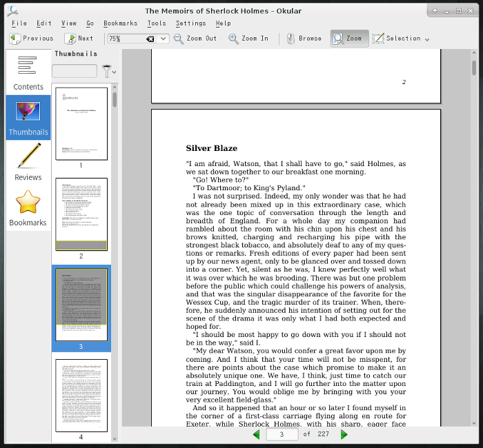Click the page number field showing 3
The image size is (483, 448).
click(x=282, y=434)
